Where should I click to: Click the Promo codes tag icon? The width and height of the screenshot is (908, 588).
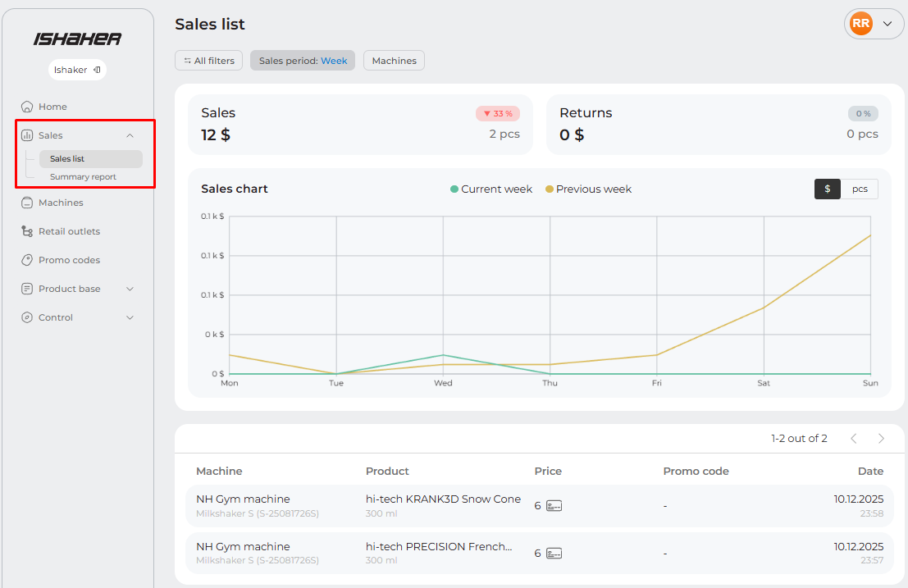click(x=27, y=260)
